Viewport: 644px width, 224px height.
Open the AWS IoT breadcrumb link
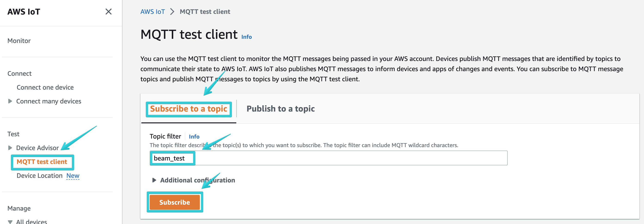pyautogui.click(x=152, y=12)
